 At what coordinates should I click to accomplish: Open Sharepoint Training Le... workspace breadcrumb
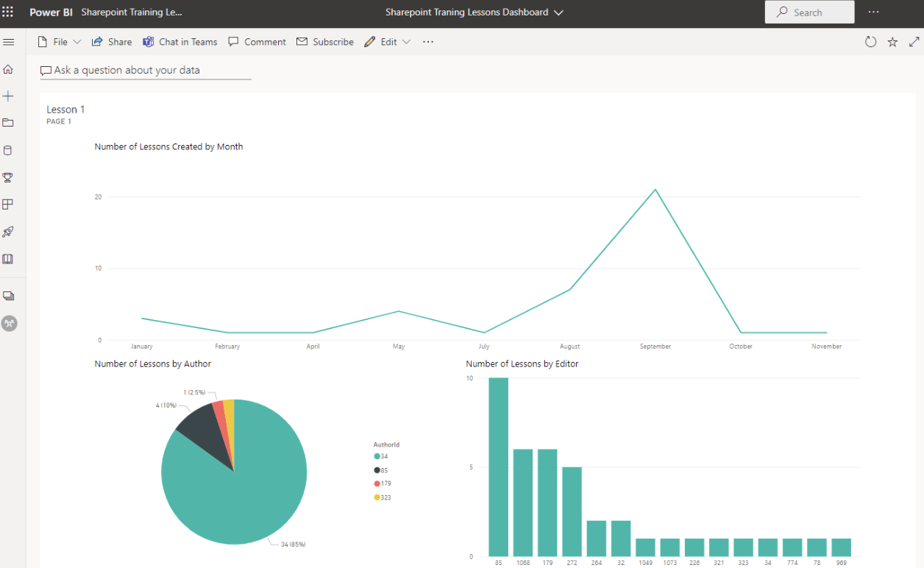pyautogui.click(x=132, y=13)
